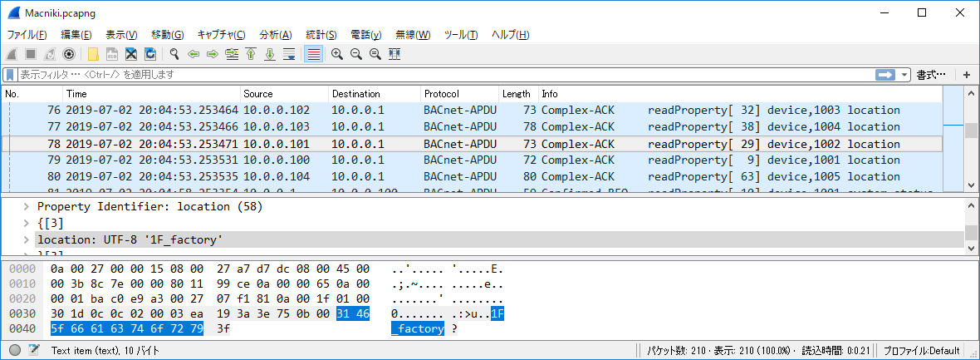The width and height of the screenshot is (980, 360).
Task: Reset text to normal size icon
Action: coord(375,54)
